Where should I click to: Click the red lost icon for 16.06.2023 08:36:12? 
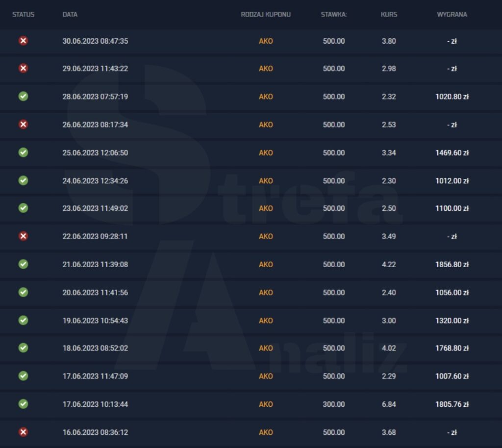point(23,432)
